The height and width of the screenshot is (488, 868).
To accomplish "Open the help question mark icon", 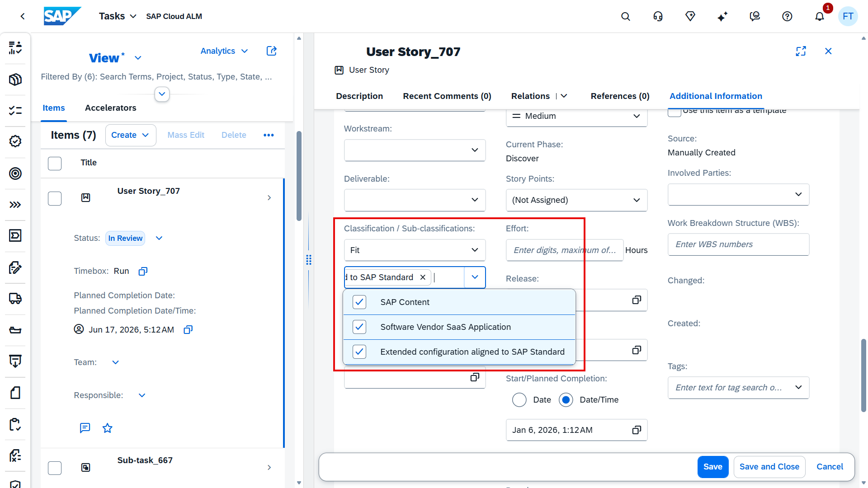I will (787, 16).
